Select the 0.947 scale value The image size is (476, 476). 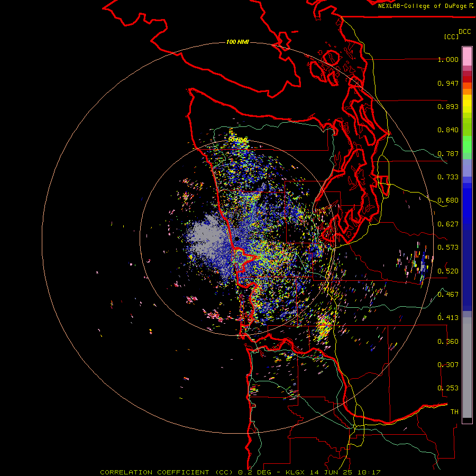(448, 83)
